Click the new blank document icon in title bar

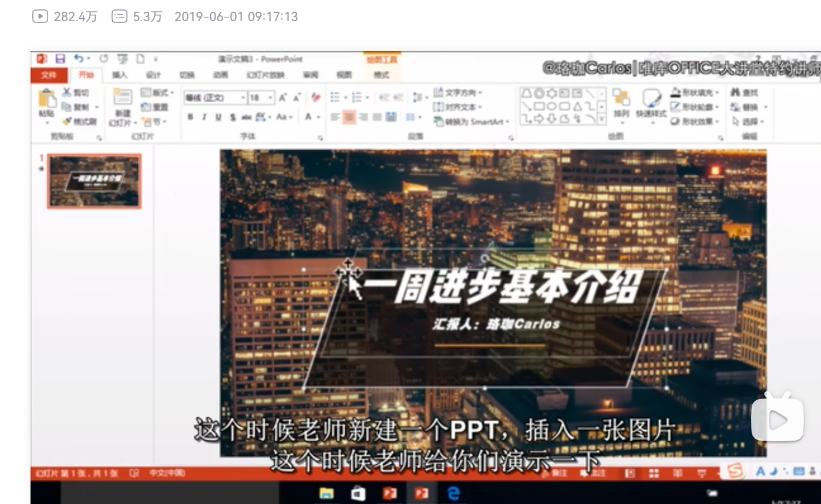(140, 59)
